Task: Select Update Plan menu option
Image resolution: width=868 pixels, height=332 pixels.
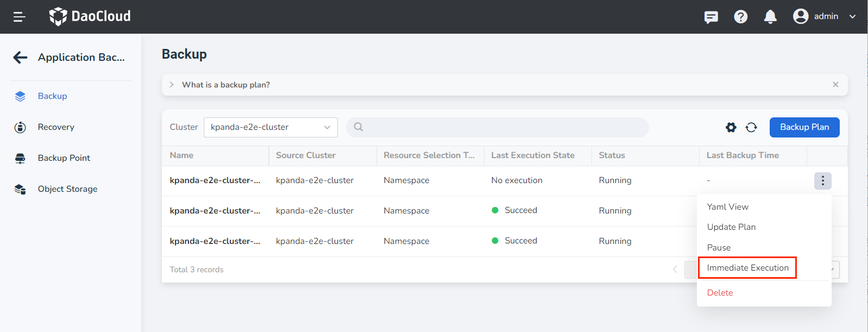Action: tap(731, 227)
